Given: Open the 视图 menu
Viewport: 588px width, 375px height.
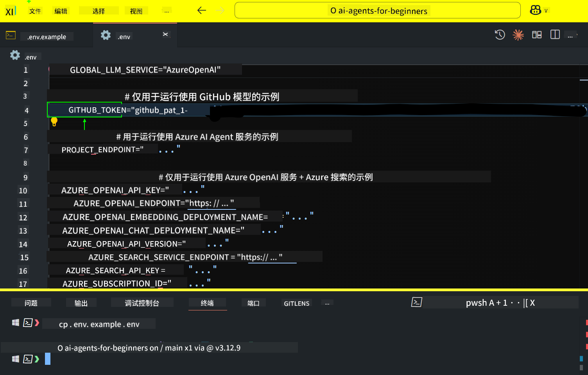Looking at the screenshot, I should pyautogui.click(x=136, y=11).
